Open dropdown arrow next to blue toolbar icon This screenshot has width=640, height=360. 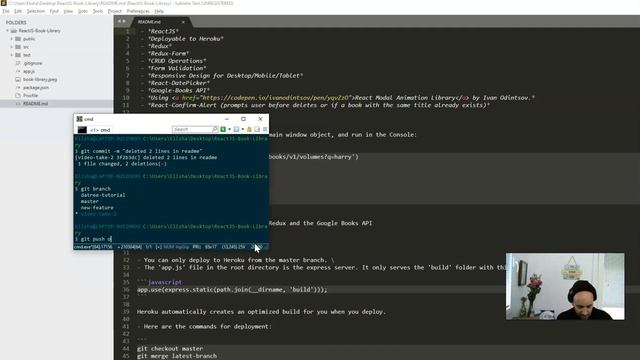pyautogui.click(x=242, y=129)
